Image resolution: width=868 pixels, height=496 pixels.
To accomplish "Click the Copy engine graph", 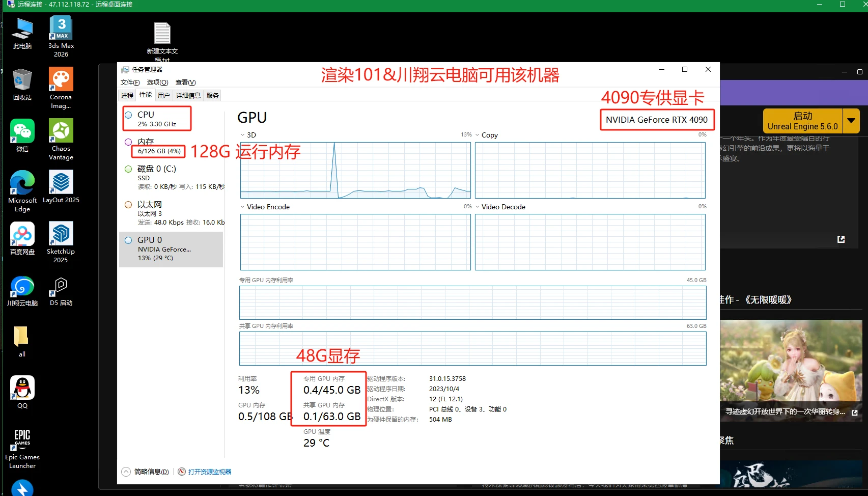I will click(x=590, y=170).
